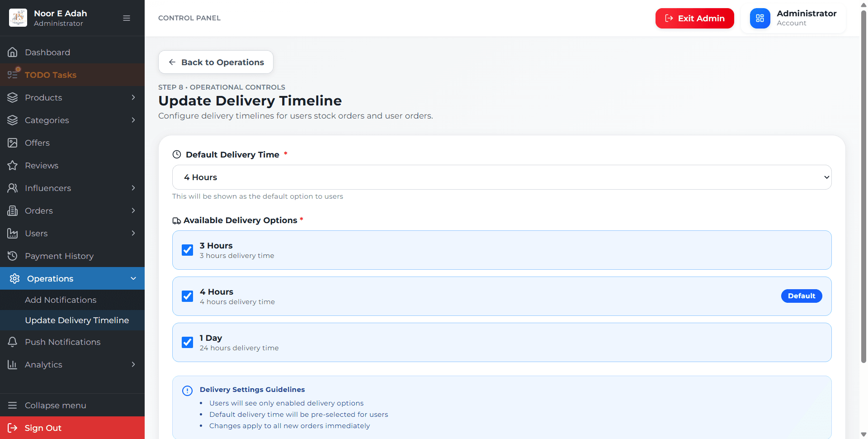Expand the Influencers submenu chevron
868x439 pixels.
(x=133, y=188)
